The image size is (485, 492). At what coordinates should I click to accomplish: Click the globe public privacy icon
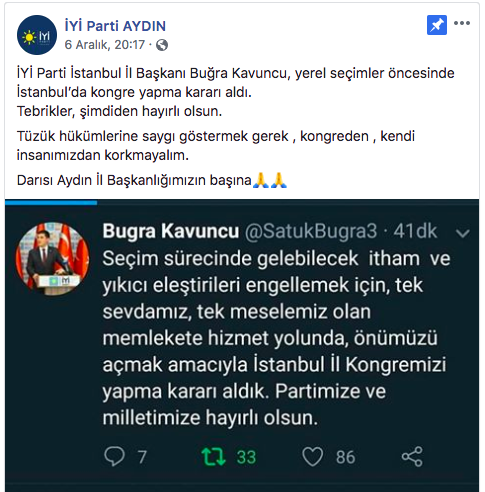(162, 45)
